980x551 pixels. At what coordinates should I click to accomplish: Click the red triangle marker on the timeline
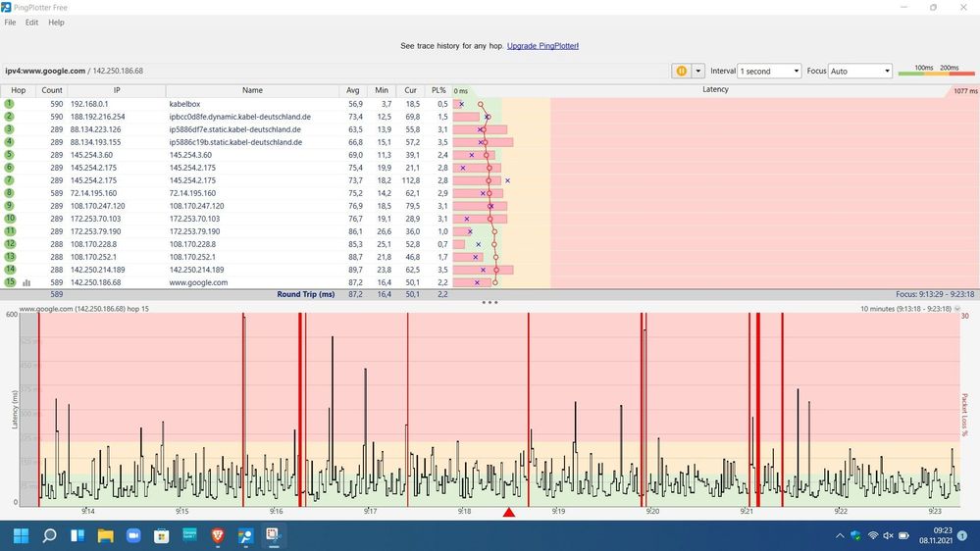pyautogui.click(x=508, y=513)
